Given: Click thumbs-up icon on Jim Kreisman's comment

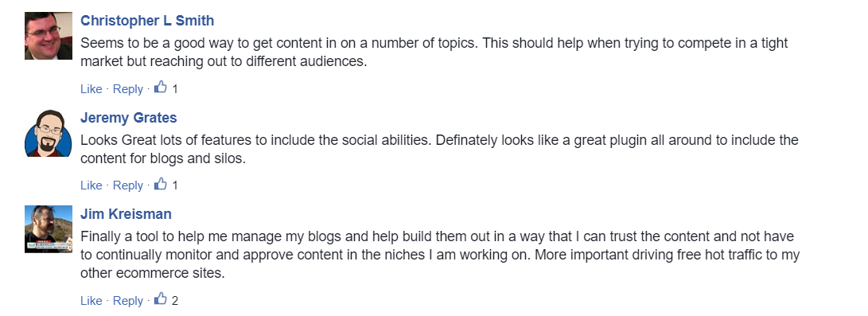Looking at the screenshot, I should click(x=161, y=299).
